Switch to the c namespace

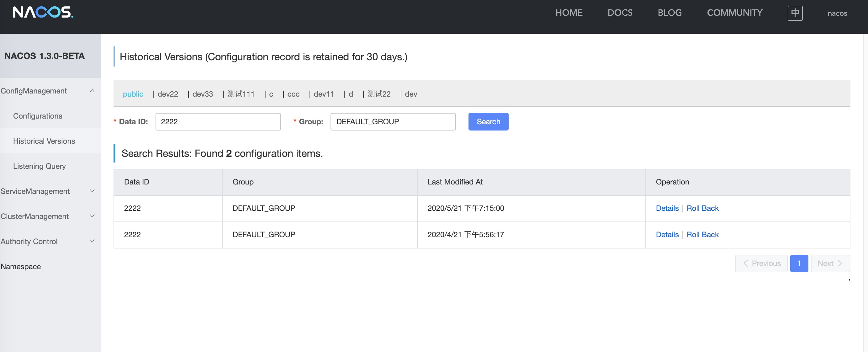click(271, 94)
